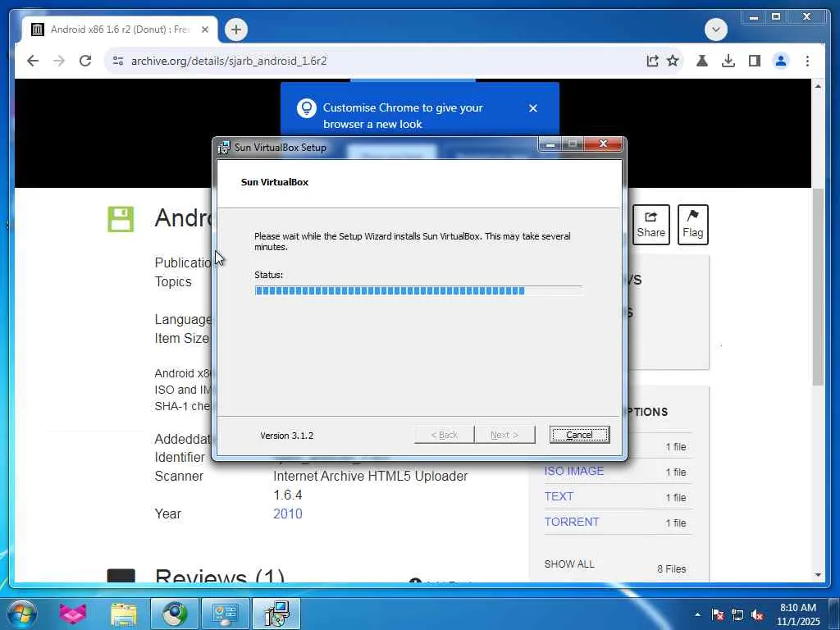The width and height of the screenshot is (840, 630).
Task: Click the Version 3.1.2 label
Action: pyautogui.click(x=286, y=436)
